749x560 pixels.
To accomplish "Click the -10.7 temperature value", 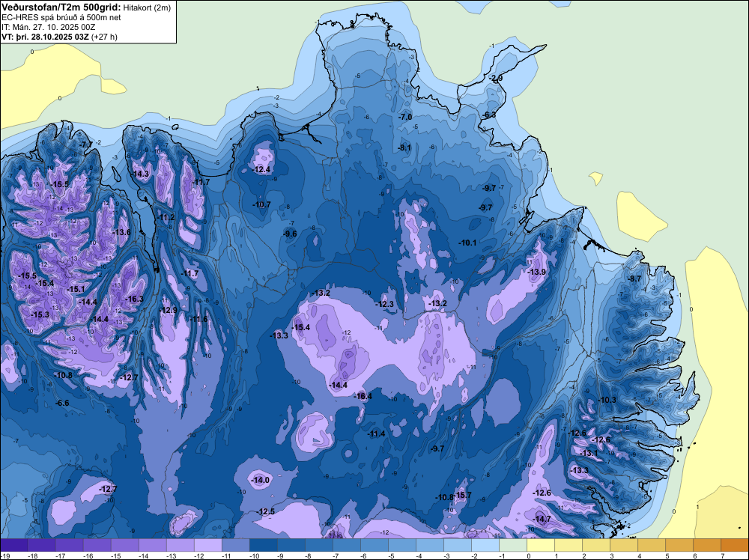I will click(262, 204).
